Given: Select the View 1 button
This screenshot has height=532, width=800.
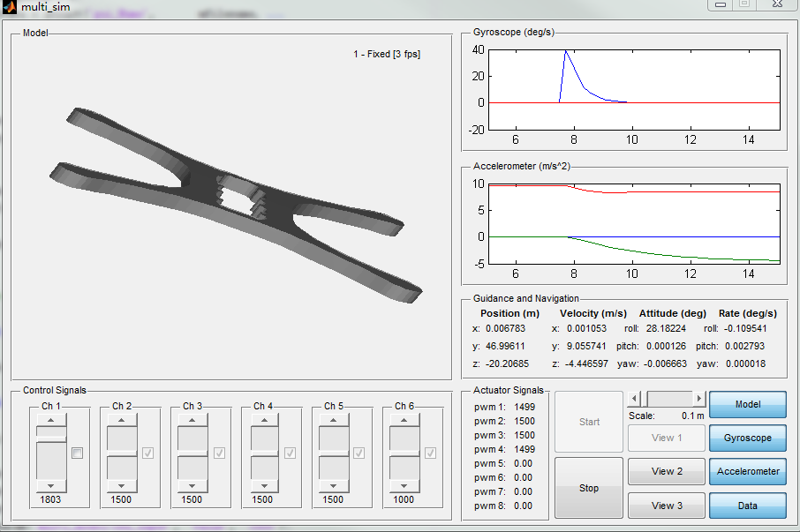Looking at the screenshot, I should click(x=666, y=438).
